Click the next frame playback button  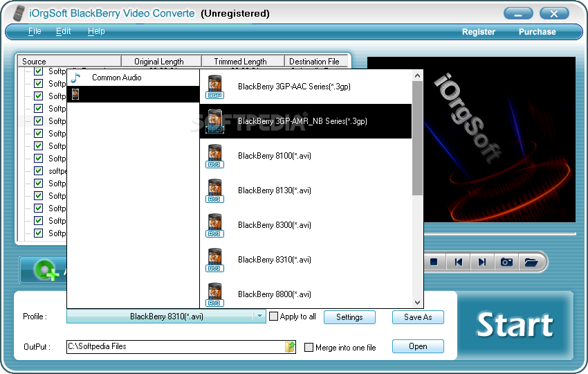(482, 262)
